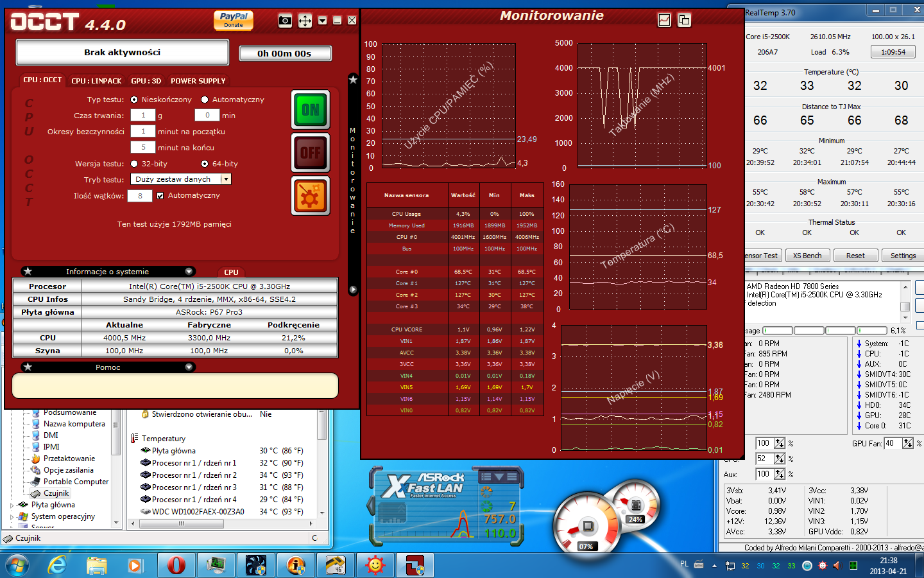This screenshot has height=578, width=924.
Task: Click the windows layout icon in Monitorowanie
Action: tap(685, 20)
